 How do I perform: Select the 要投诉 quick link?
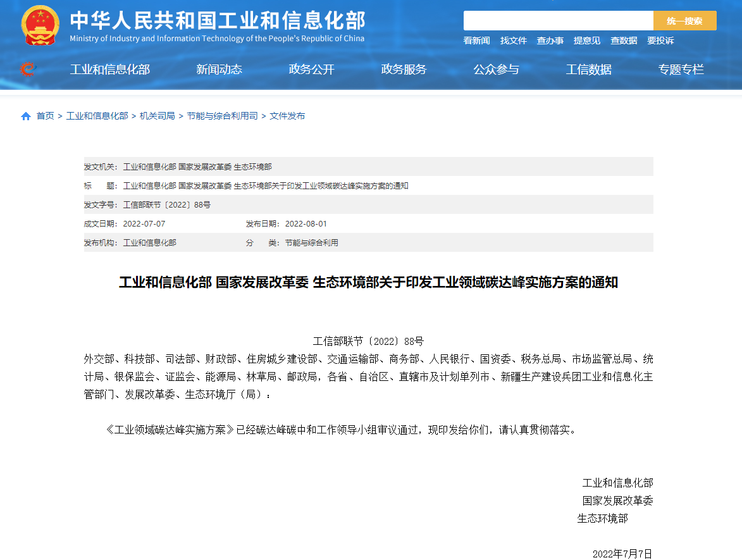[x=660, y=40]
